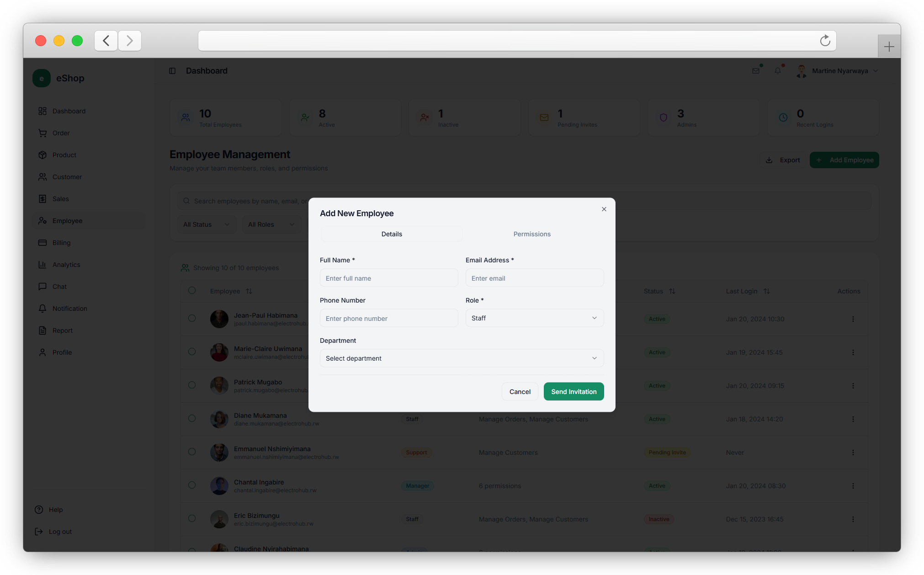Select the Details tab
Image resolution: width=924 pixels, height=575 pixels.
pos(391,234)
